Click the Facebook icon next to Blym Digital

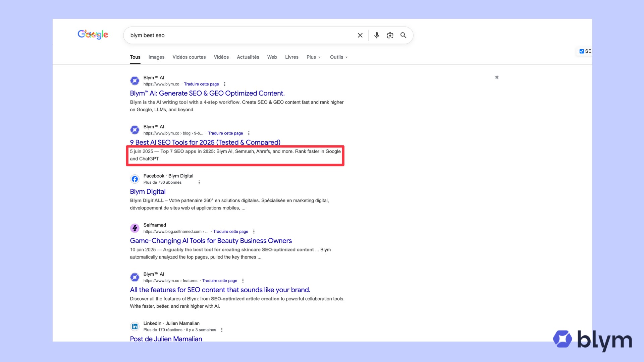tap(135, 179)
